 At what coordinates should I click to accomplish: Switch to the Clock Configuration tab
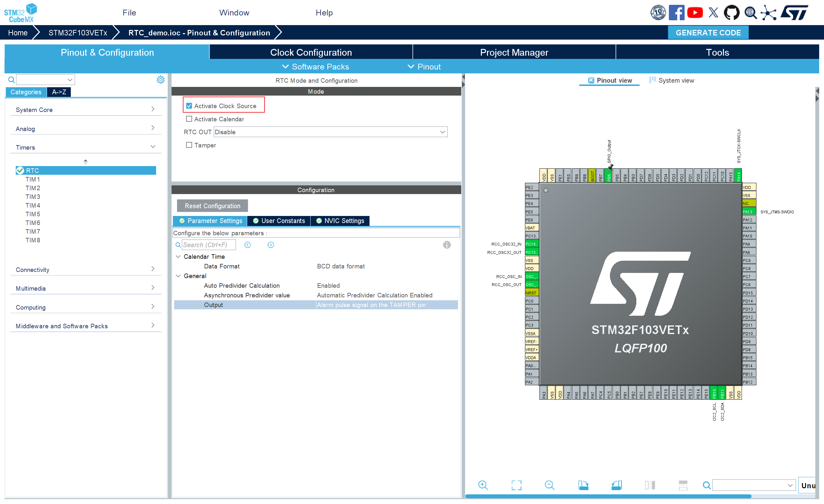[311, 52]
